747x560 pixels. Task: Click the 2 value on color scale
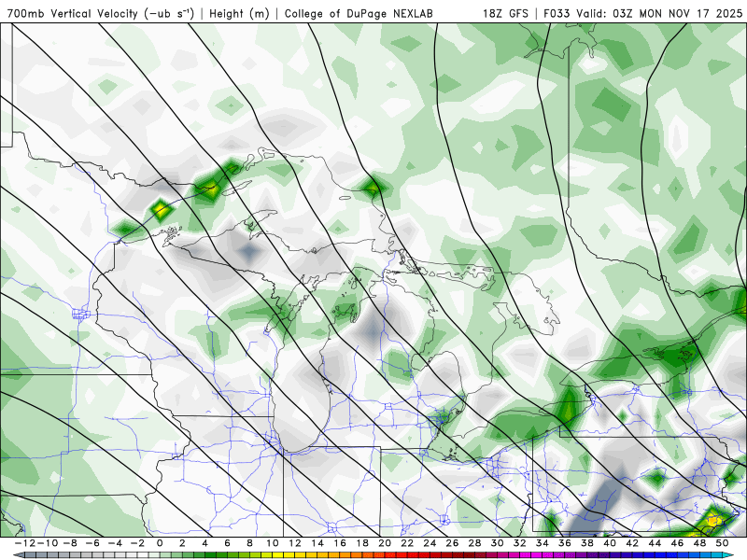pos(182,543)
